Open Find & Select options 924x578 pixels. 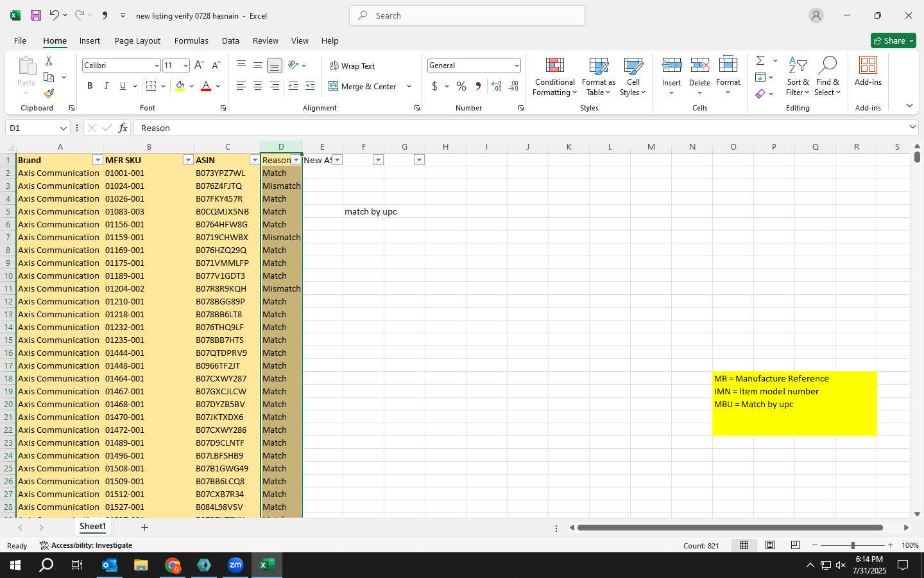point(828,76)
